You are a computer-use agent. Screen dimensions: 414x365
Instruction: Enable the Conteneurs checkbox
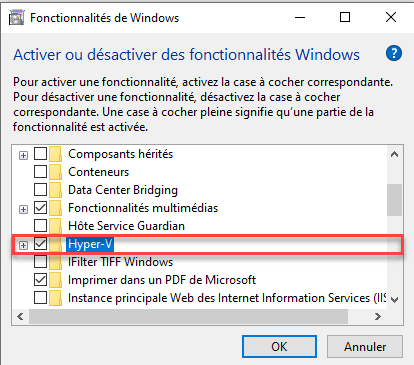click(40, 172)
